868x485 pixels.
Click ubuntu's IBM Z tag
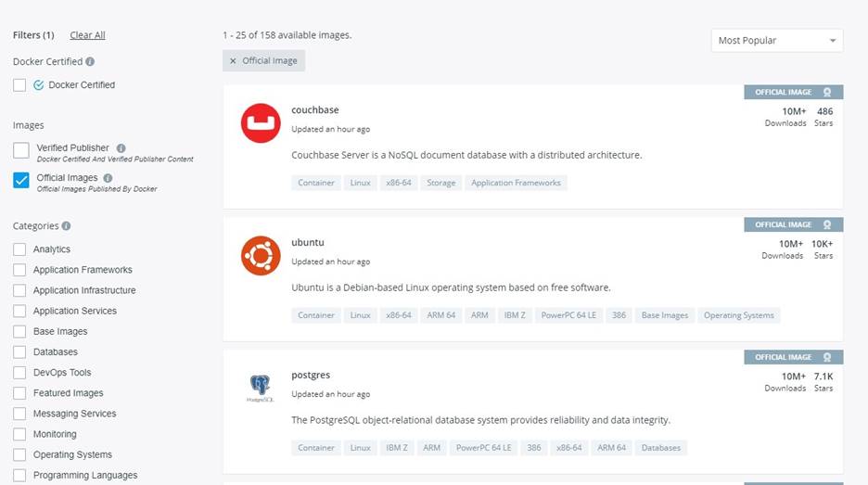pyautogui.click(x=515, y=315)
